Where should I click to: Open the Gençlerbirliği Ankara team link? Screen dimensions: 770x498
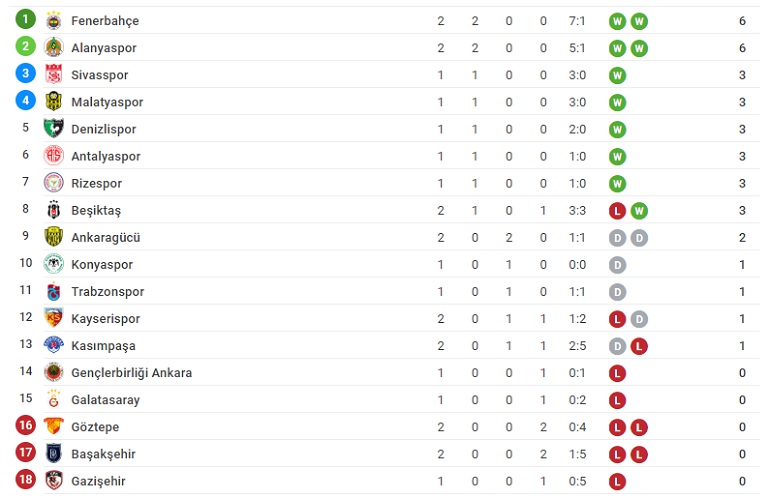pos(132,373)
